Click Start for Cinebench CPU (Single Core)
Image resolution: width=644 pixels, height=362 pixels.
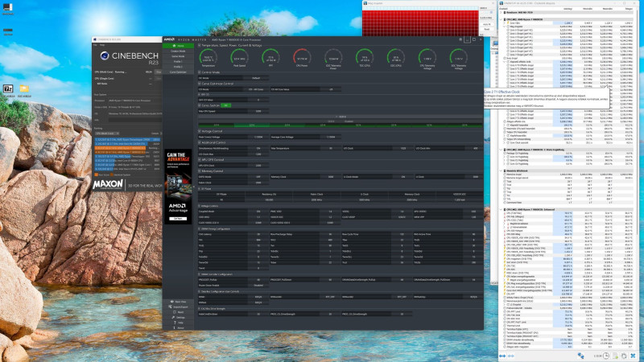click(158, 78)
